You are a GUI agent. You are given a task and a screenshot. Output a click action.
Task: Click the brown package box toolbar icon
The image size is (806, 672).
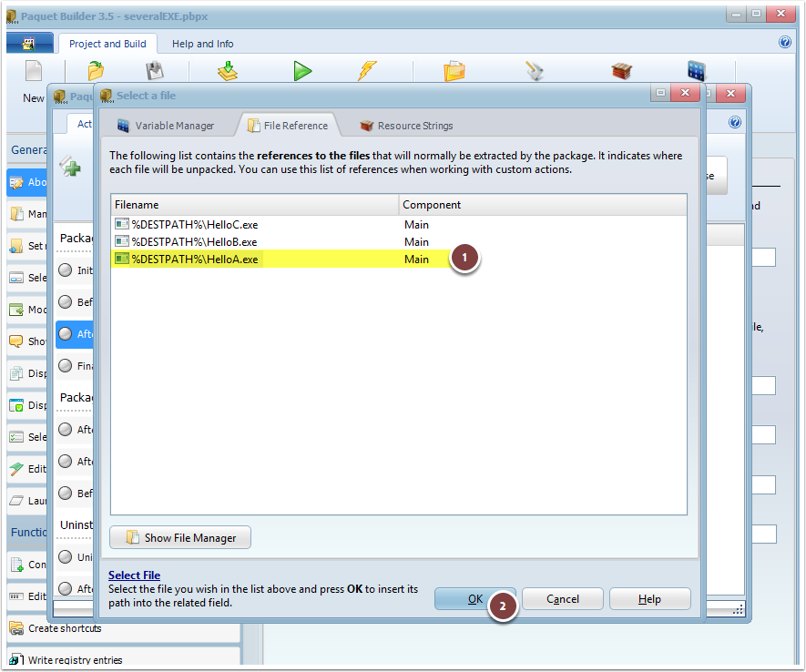(x=621, y=71)
